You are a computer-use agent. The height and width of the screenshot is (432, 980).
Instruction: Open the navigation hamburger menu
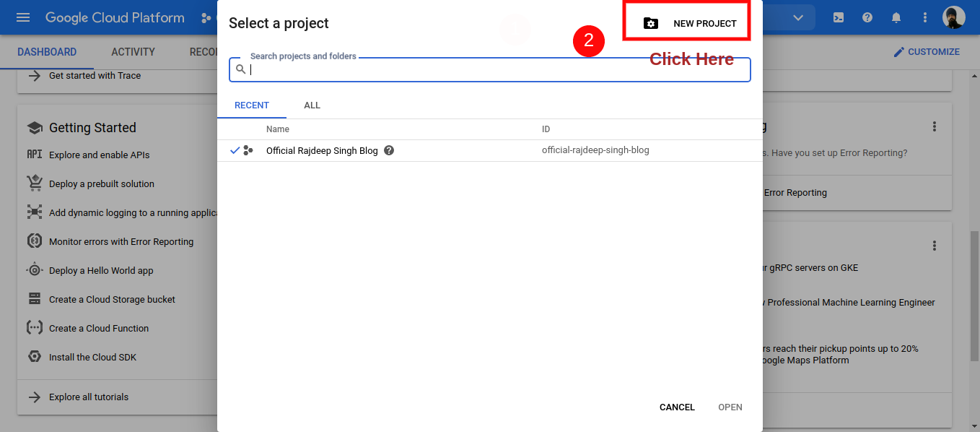(22, 17)
